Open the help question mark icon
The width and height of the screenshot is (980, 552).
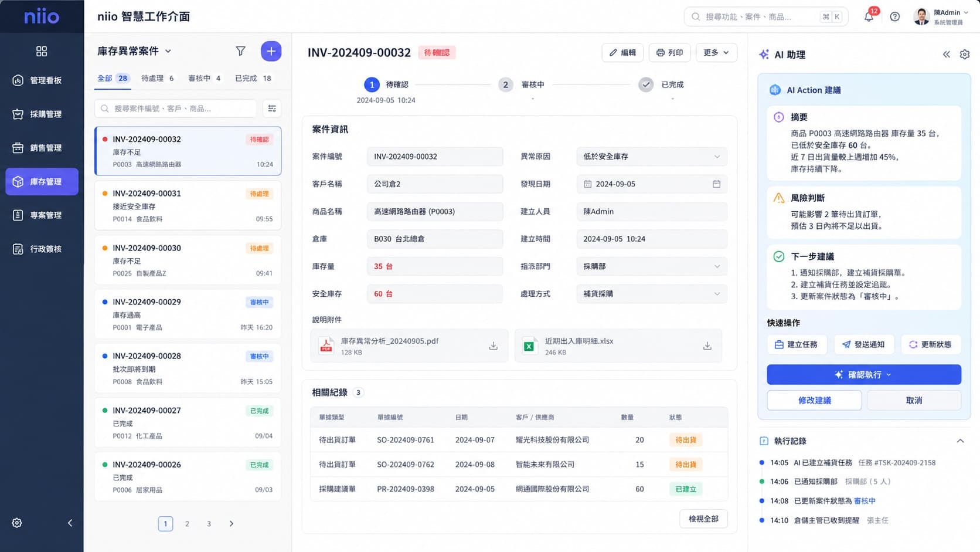coord(894,16)
